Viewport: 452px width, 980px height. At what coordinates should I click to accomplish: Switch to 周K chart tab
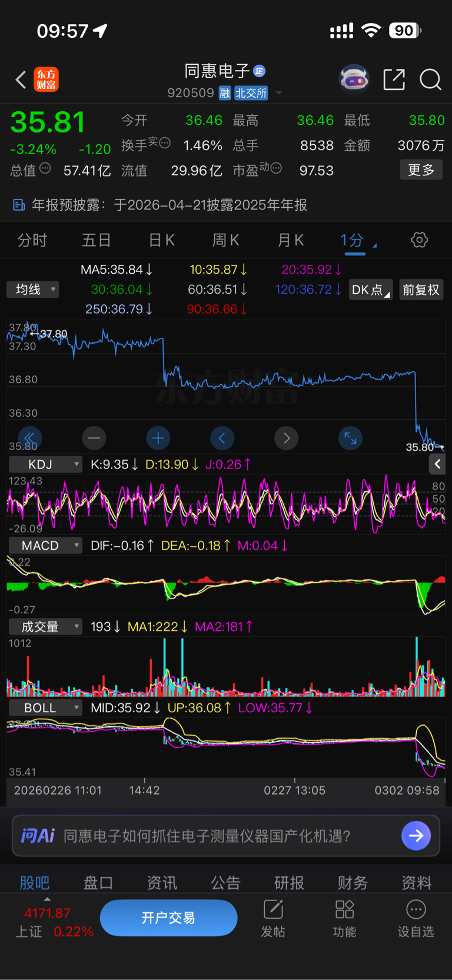point(225,240)
